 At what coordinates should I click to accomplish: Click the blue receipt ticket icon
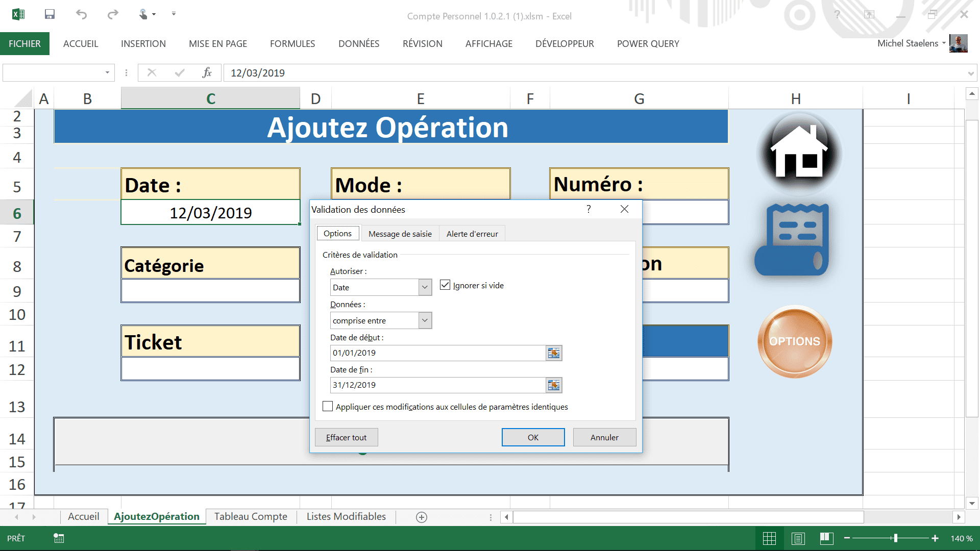tap(793, 240)
